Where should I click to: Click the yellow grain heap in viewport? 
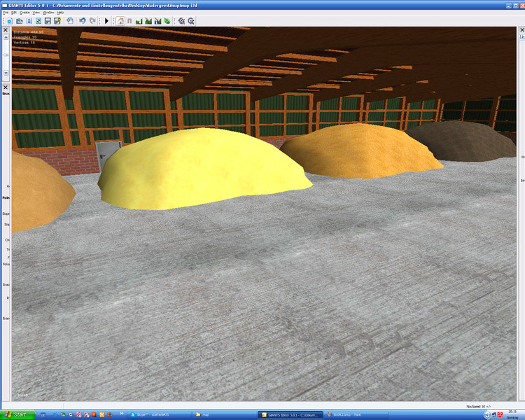click(204, 169)
